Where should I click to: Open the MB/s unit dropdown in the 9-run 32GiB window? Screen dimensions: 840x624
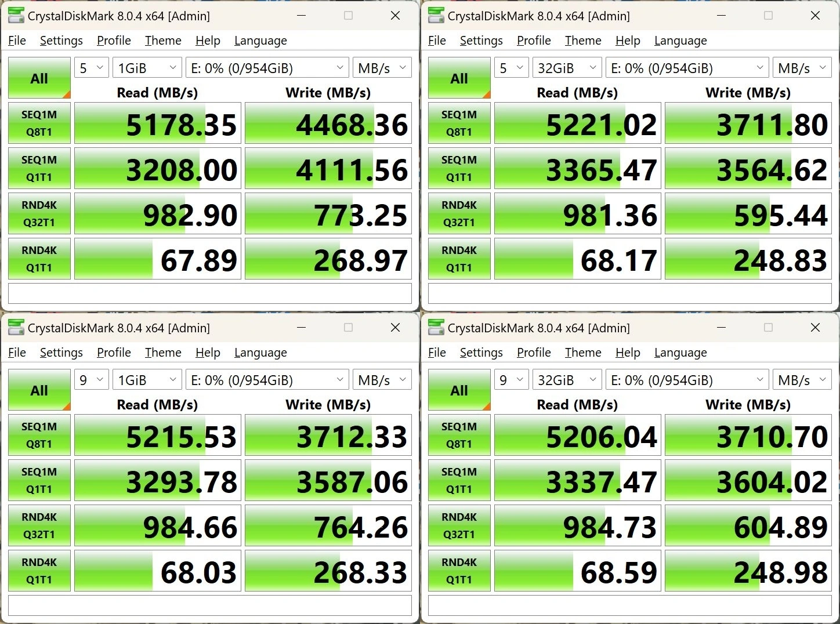(802, 380)
